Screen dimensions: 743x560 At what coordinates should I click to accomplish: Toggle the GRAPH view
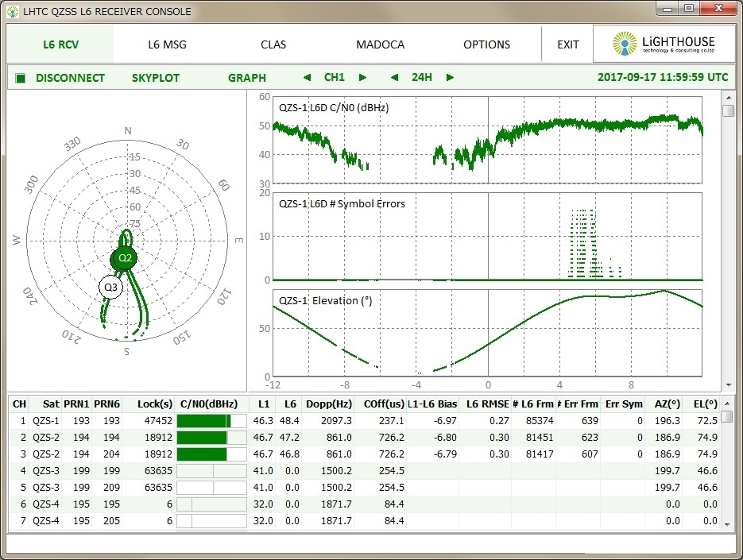click(x=247, y=78)
